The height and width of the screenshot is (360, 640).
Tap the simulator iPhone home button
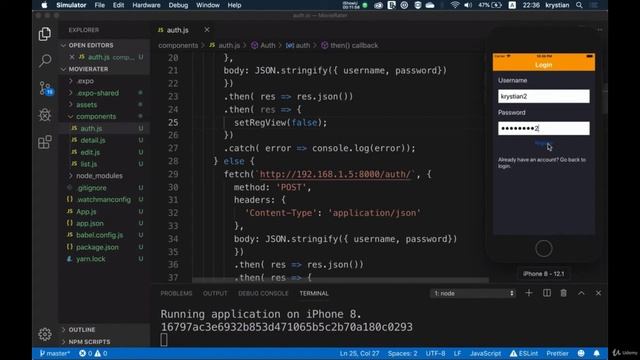click(544, 249)
